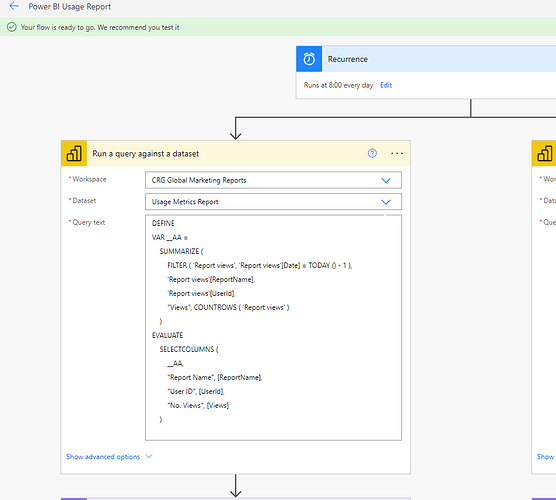Click the green checkmark notification icon
This screenshot has width=556, height=500.
click(x=12, y=27)
